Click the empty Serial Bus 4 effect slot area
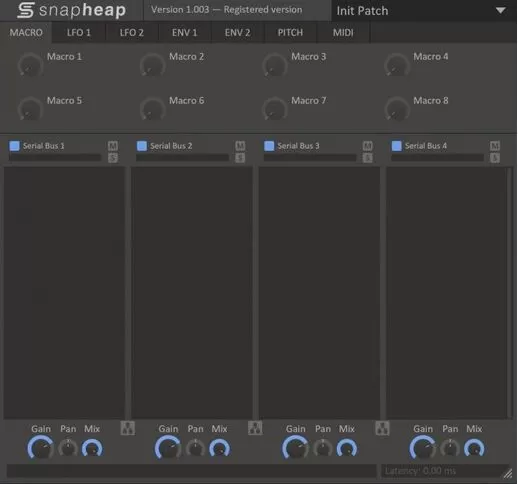The width and height of the screenshot is (518, 484). [x=447, y=293]
